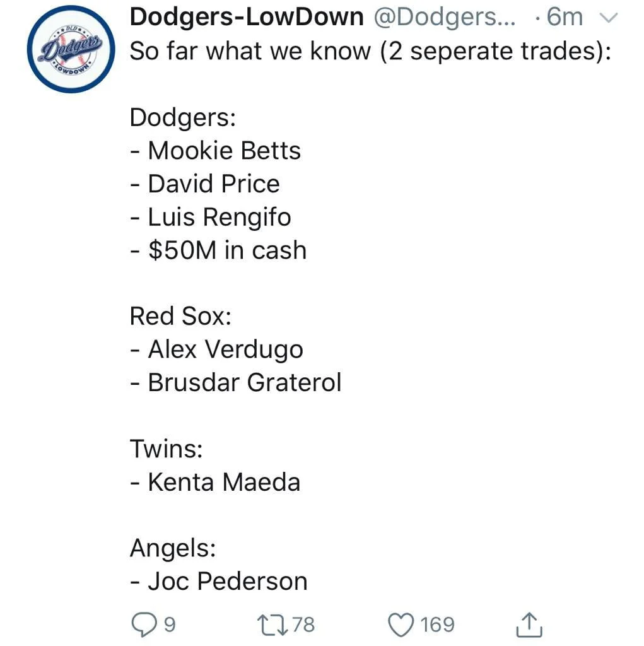Click the 6m timestamp
This screenshot has height=646, width=644.
click(x=565, y=18)
